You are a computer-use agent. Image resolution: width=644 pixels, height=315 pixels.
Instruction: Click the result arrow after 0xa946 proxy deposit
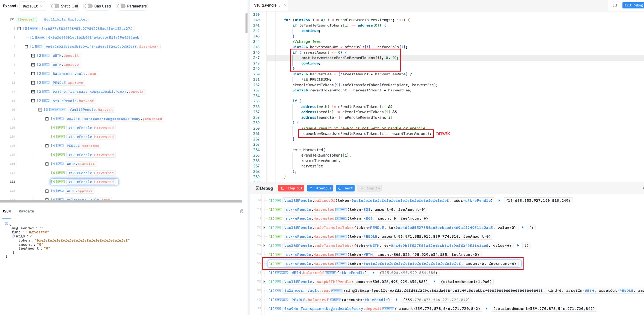486,309
